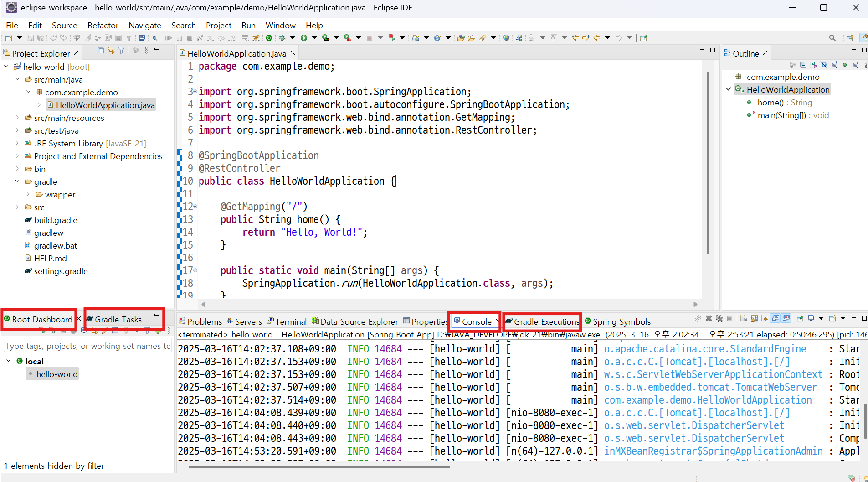This screenshot has width=868, height=482.
Task: Click the Run External Tools icon with toolbox
Action: (347, 38)
